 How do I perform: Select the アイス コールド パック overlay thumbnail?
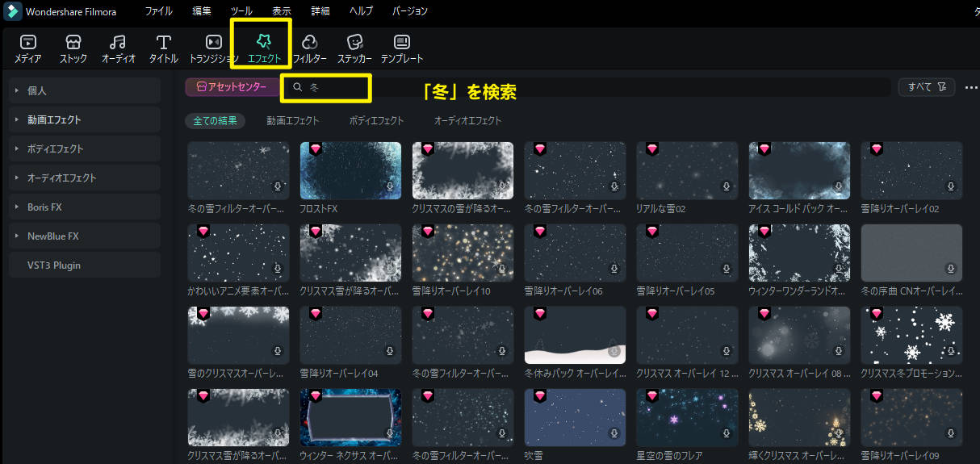tap(799, 170)
